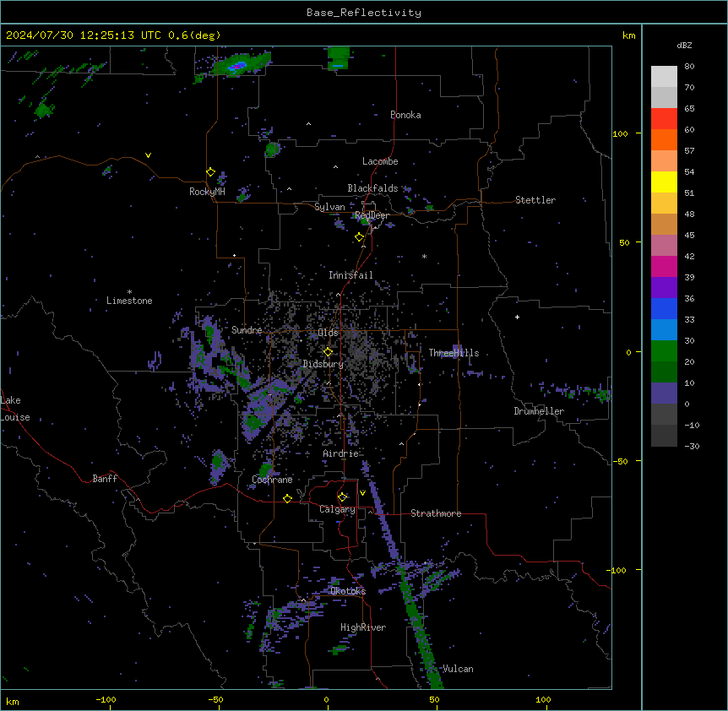Click the dBZ legend heading
The height and width of the screenshot is (711, 728).
[684, 45]
